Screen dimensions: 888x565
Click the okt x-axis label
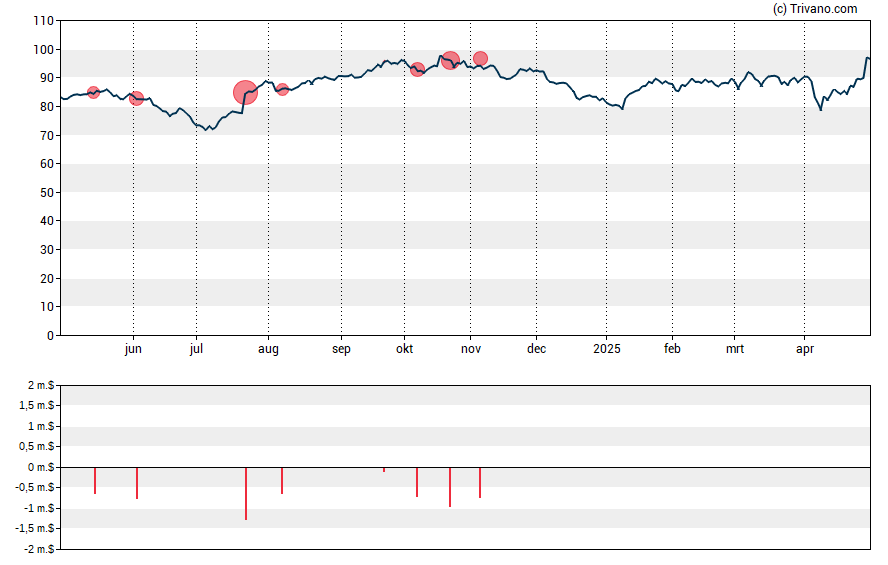[x=404, y=349]
